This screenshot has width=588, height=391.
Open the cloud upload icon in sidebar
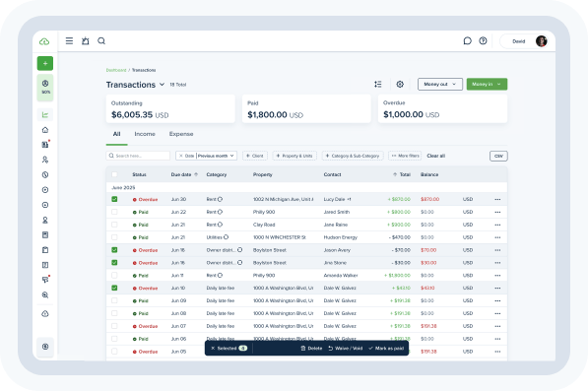[45, 313]
